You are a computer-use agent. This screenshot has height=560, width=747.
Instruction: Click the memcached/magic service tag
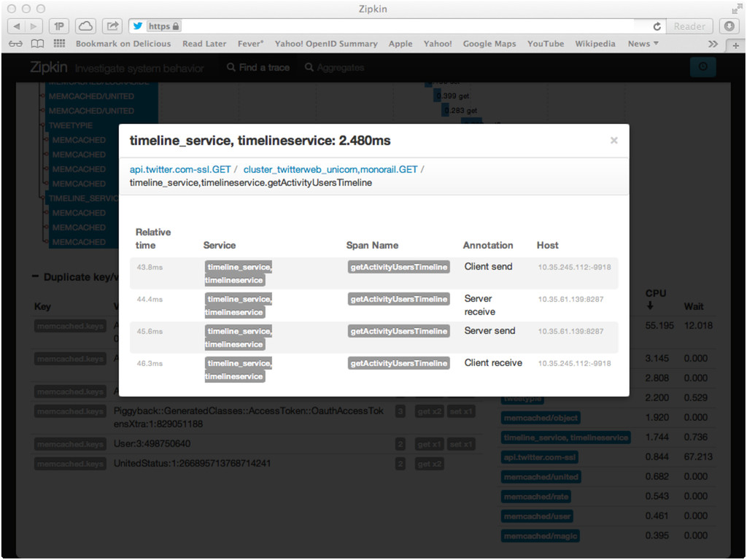pos(541,536)
